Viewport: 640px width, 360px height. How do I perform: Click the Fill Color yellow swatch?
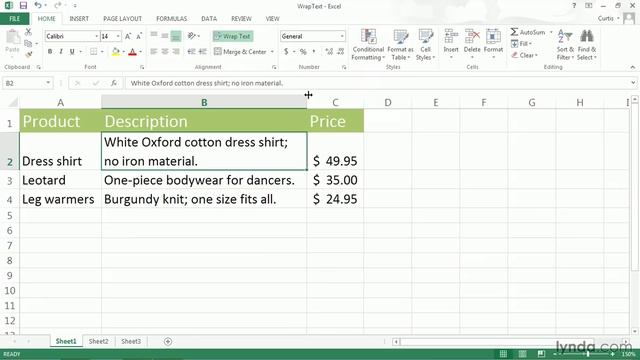(116, 52)
